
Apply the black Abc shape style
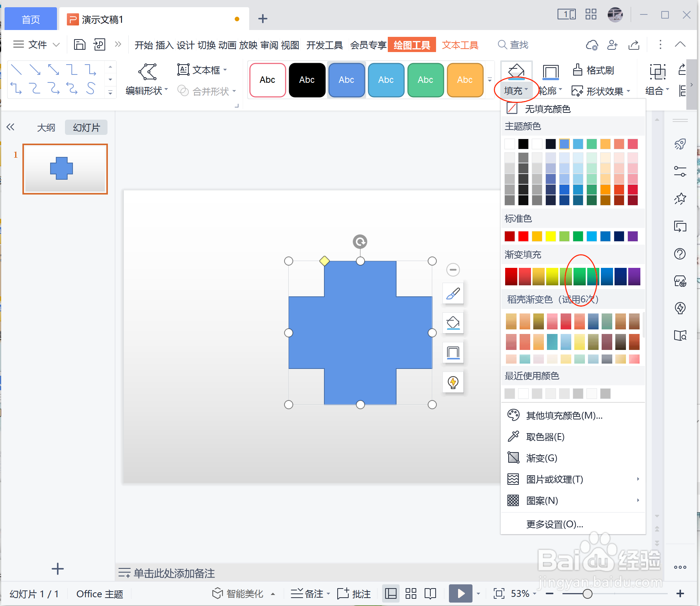click(307, 80)
